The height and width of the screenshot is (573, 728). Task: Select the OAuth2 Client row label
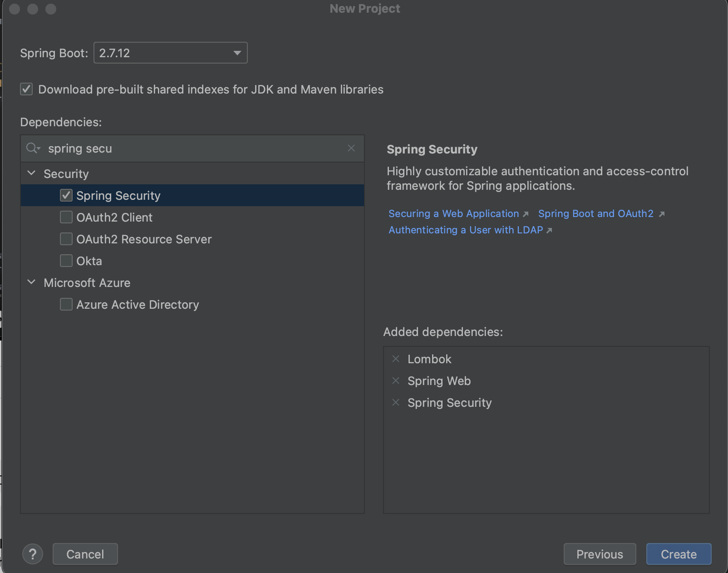tap(114, 217)
